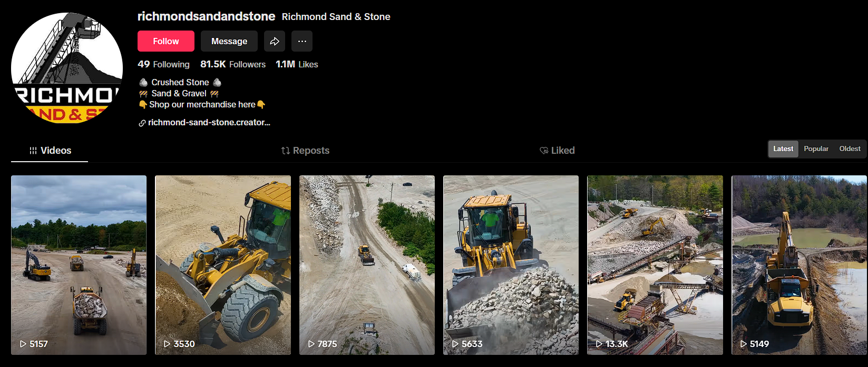Switch sorting to Popular
868x367 pixels.
click(816, 148)
